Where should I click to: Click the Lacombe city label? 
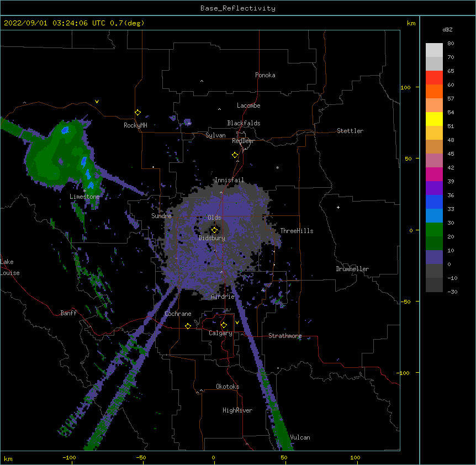pos(248,105)
